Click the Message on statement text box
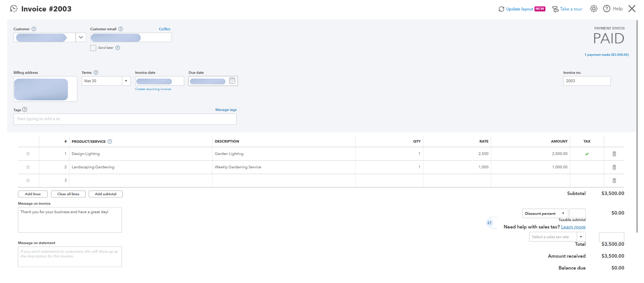Image resolution: width=644 pixels, height=283 pixels. 70,257
